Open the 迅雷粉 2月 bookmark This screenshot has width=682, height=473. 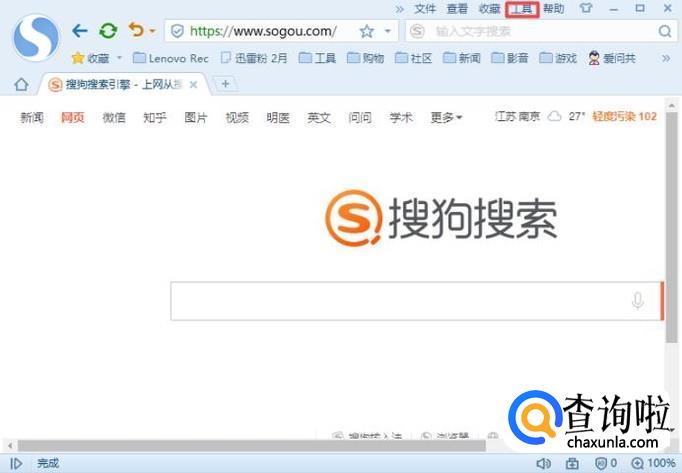pyautogui.click(x=254, y=58)
